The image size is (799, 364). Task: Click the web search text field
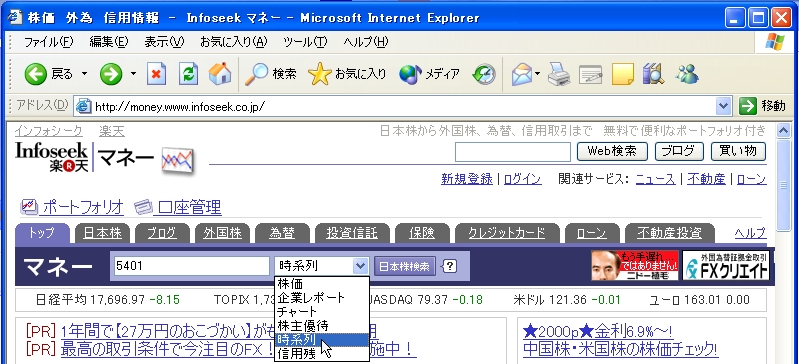point(513,152)
